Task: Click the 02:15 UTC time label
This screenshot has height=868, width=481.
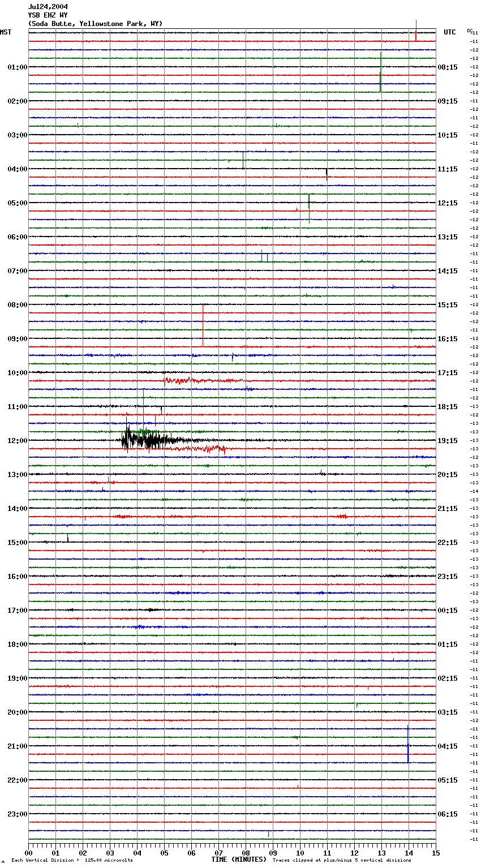Action: click(x=448, y=678)
